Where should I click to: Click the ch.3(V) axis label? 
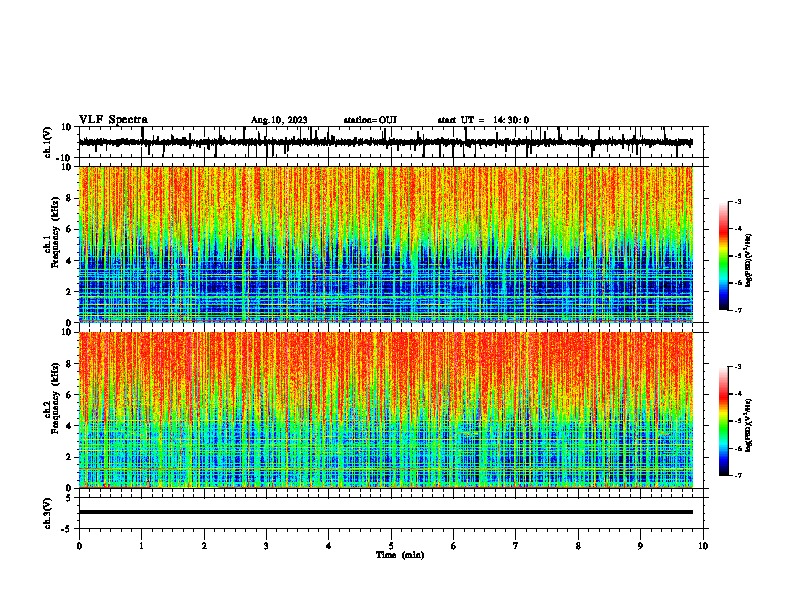(x=48, y=513)
